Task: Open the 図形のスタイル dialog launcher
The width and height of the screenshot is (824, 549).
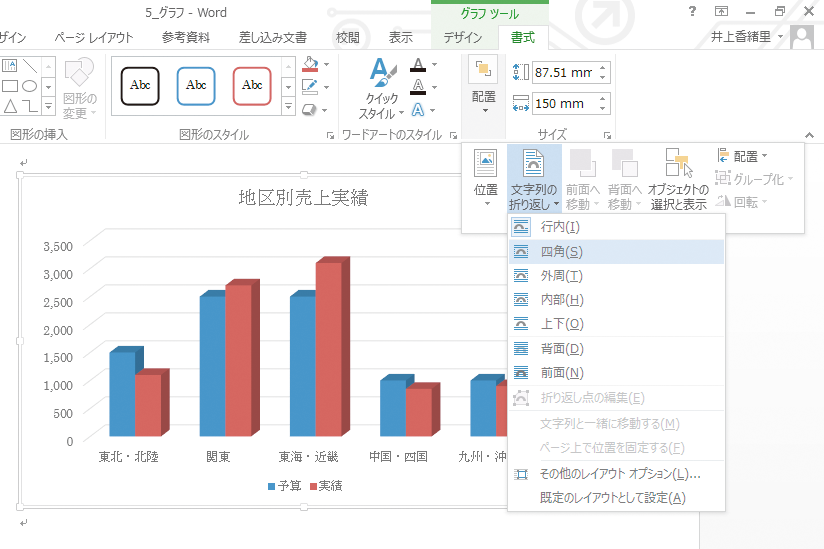Action: pos(330,136)
